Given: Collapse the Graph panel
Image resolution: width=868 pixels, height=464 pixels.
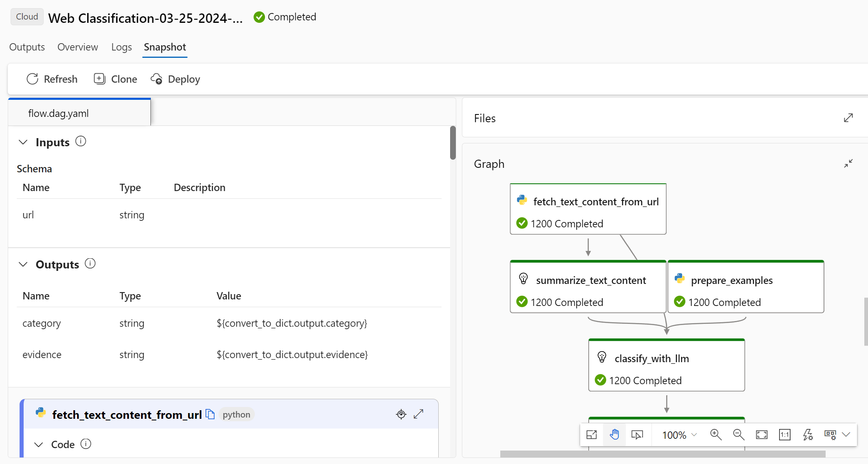Looking at the screenshot, I should pyautogui.click(x=848, y=164).
